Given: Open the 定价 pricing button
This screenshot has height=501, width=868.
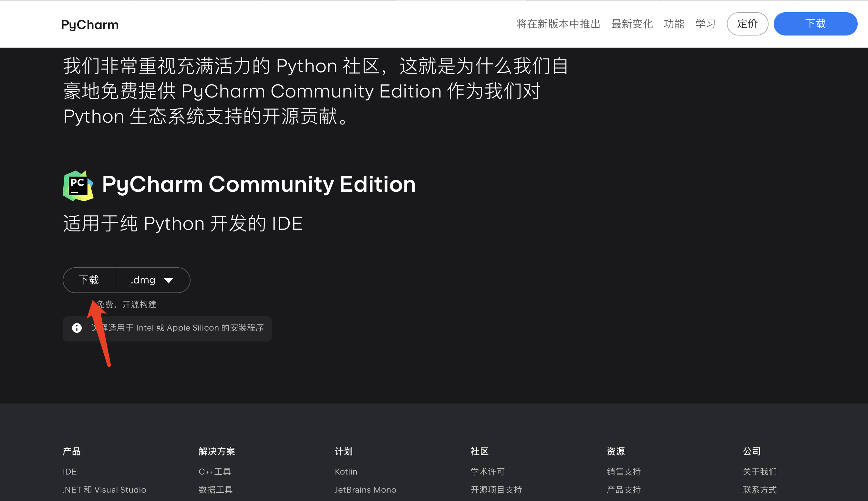Looking at the screenshot, I should tap(747, 24).
